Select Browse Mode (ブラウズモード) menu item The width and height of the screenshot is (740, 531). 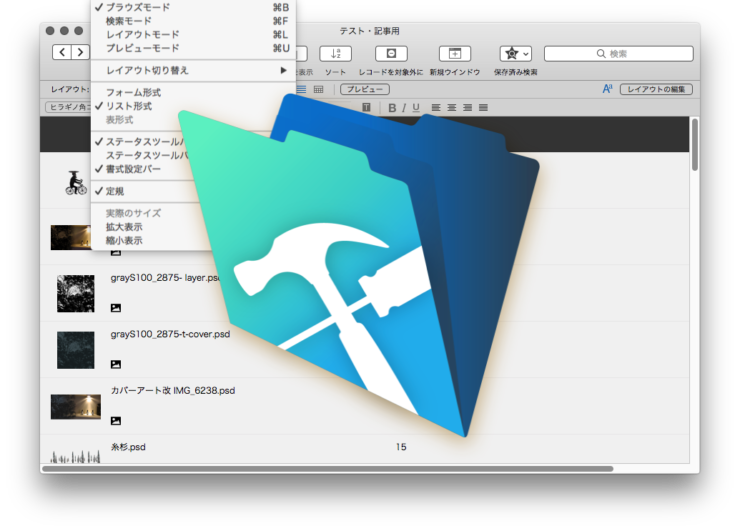[193, 7]
